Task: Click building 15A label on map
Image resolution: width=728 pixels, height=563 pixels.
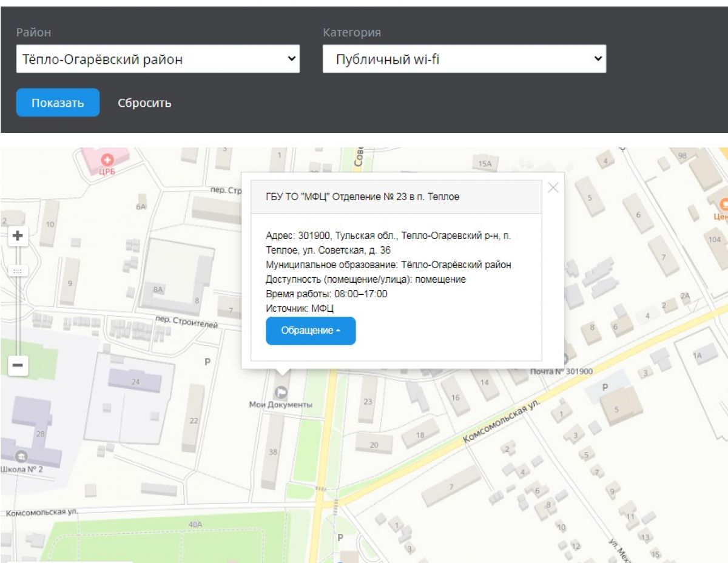Action: point(484,164)
